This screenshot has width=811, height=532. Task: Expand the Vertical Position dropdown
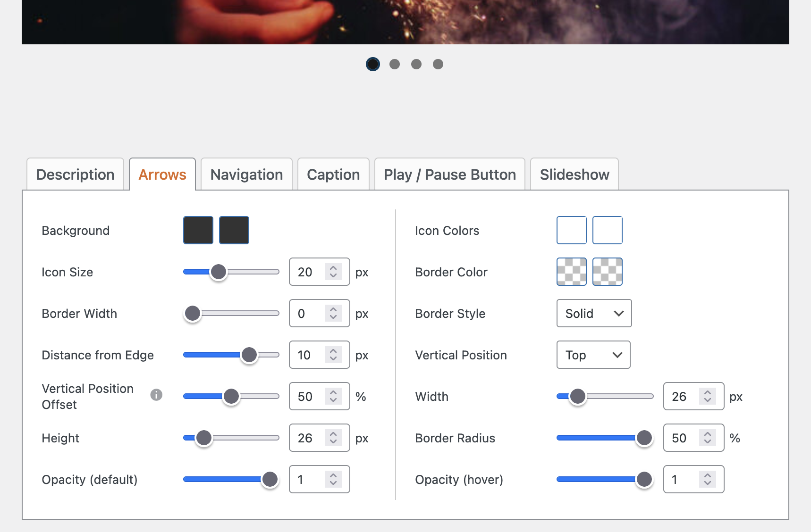pos(593,355)
